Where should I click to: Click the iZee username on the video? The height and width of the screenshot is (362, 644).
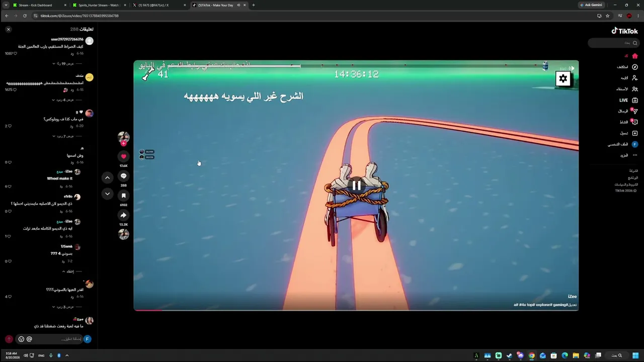coord(573,297)
